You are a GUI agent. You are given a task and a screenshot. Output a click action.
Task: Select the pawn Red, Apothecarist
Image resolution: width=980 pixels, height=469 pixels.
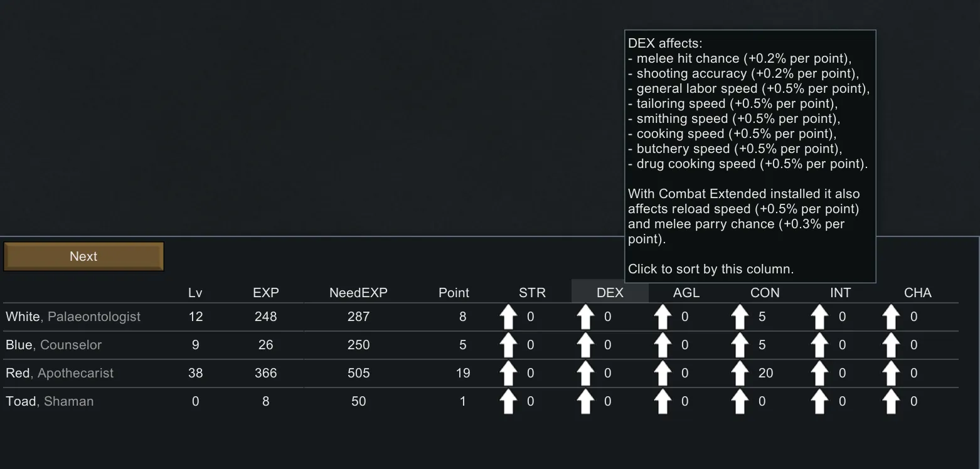click(x=60, y=373)
